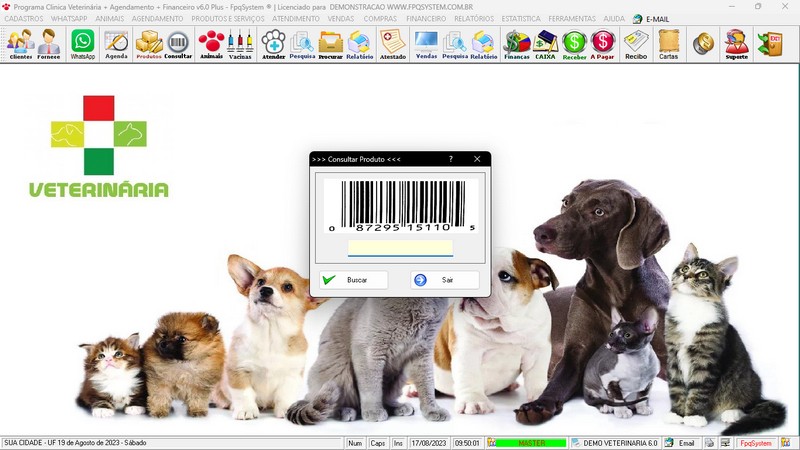Open the Atestado icon
The width and height of the screenshot is (800, 450).
(x=393, y=43)
